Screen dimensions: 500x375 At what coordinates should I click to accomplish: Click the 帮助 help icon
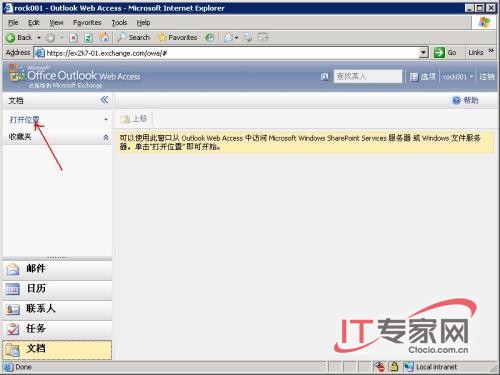456,100
